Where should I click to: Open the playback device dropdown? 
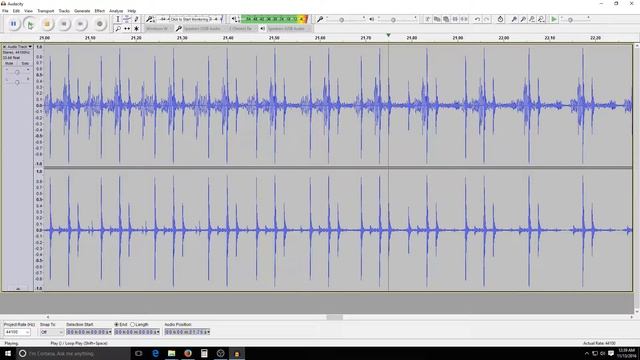click(288, 29)
